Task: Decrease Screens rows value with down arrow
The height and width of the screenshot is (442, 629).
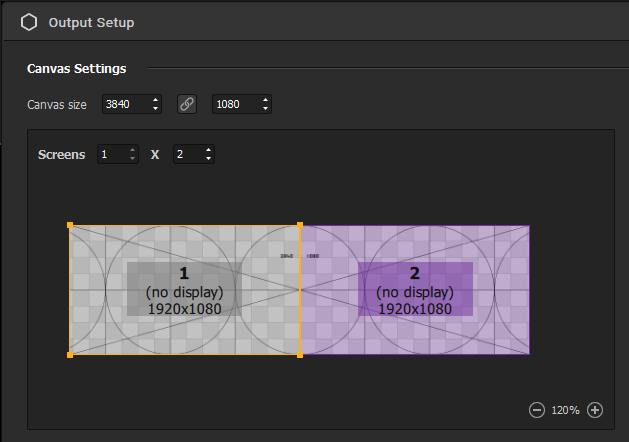Action: tap(132, 159)
